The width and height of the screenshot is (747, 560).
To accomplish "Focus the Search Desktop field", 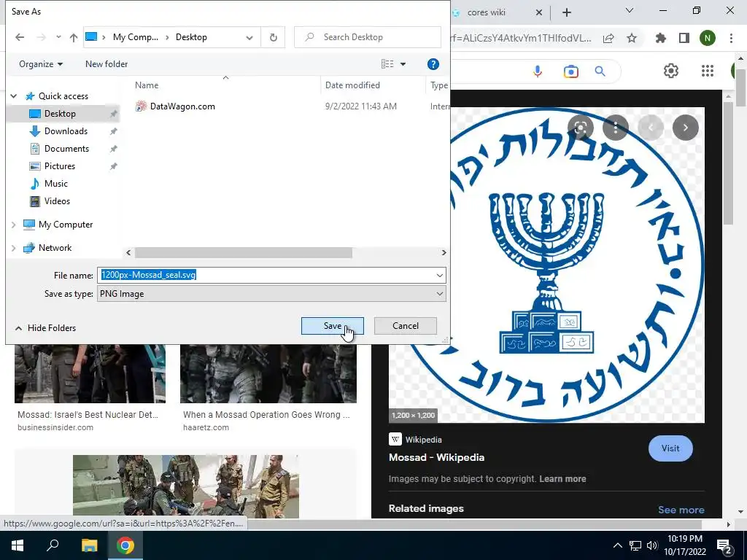I will (x=368, y=37).
